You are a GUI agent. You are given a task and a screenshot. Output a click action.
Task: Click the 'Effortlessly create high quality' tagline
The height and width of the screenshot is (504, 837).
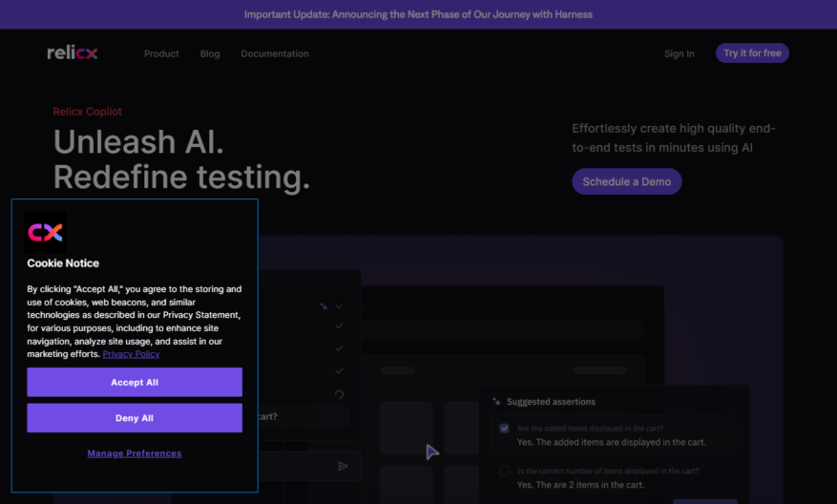click(x=674, y=137)
